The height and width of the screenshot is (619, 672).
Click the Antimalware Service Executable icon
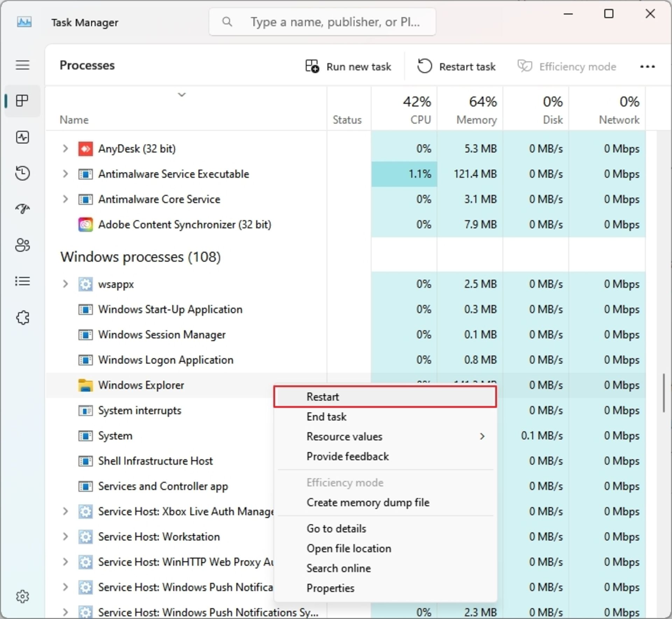click(x=85, y=174)
